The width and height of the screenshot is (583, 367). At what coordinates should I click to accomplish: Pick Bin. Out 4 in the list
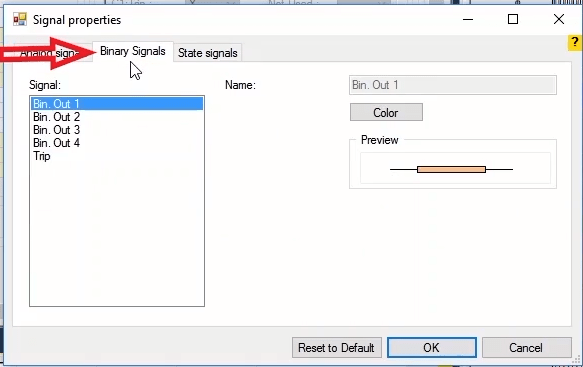(x=117, y=143)
